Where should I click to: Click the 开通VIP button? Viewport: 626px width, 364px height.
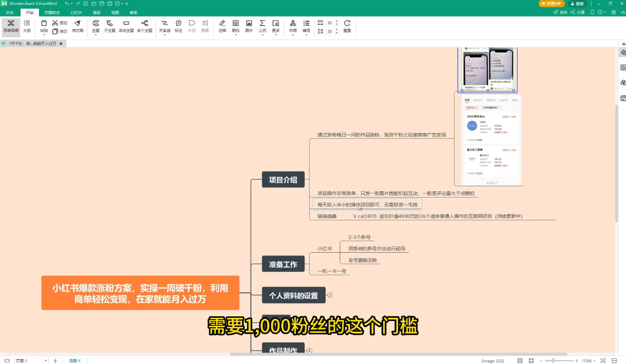(x=551, y=4)
